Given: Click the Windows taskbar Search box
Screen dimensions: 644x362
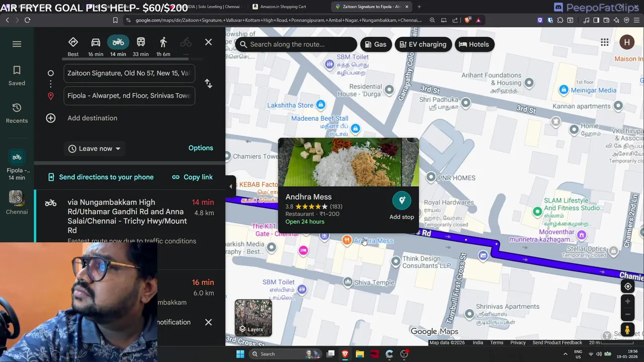Looking at the screenshot, I should [284, 354].
